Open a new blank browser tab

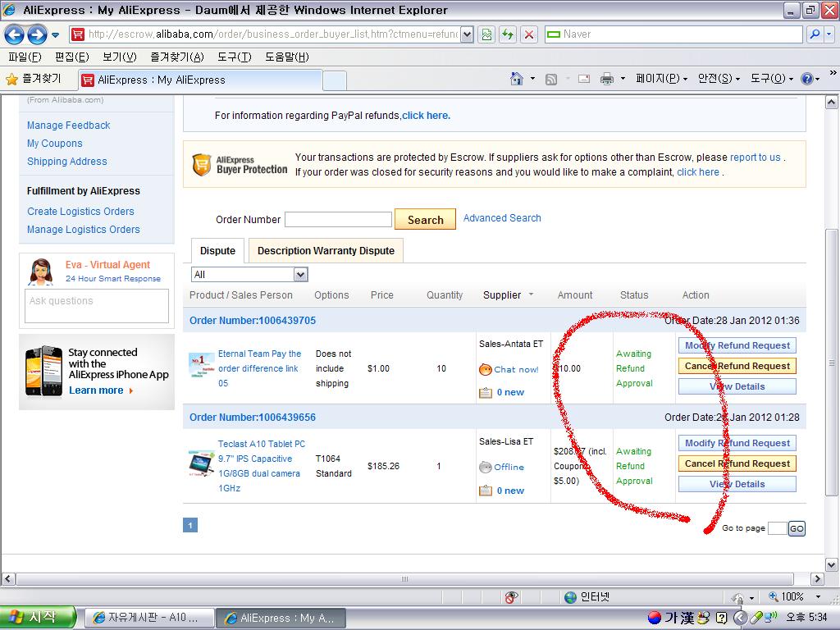(335, 80)
